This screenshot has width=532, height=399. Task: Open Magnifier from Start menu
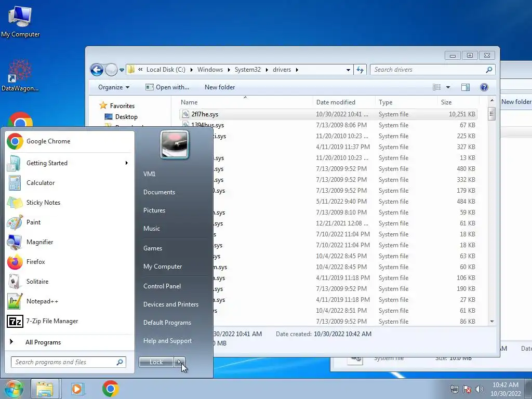[69, 242]
